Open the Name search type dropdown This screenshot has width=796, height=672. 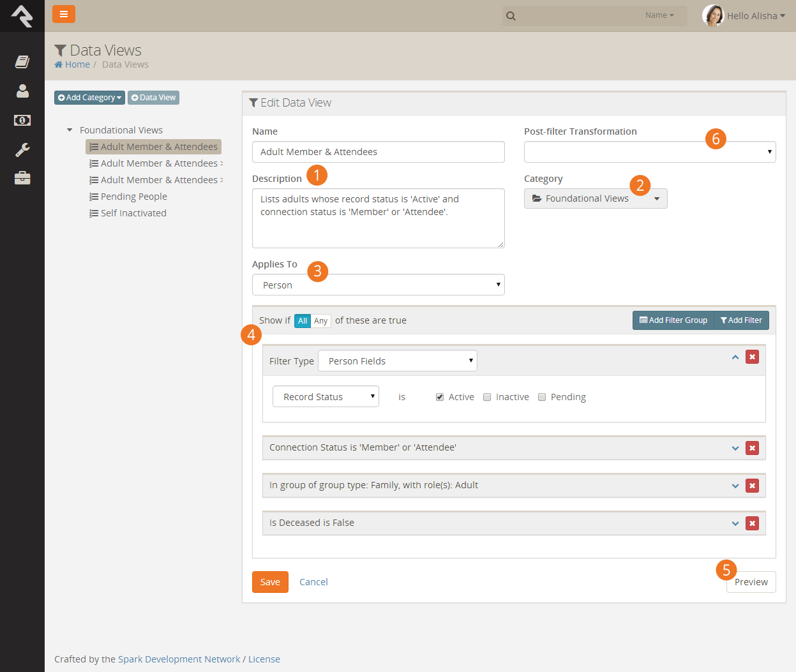click(659, 15)
